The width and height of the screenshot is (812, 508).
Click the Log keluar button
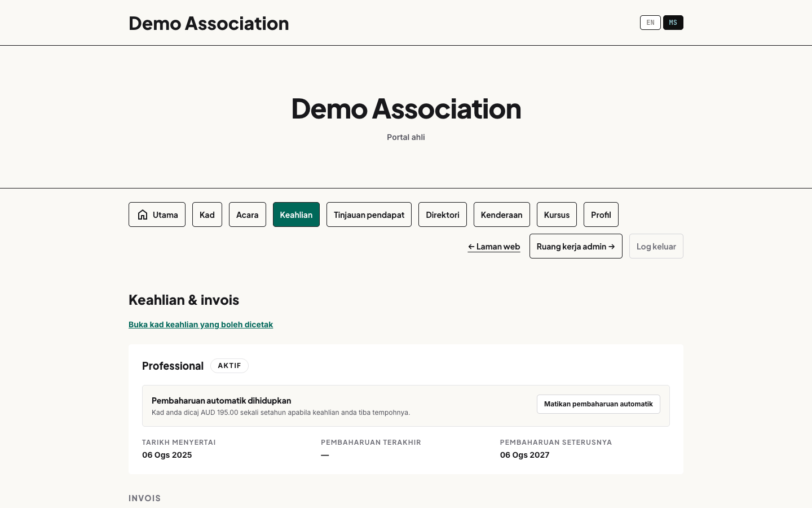click(656, 246)
